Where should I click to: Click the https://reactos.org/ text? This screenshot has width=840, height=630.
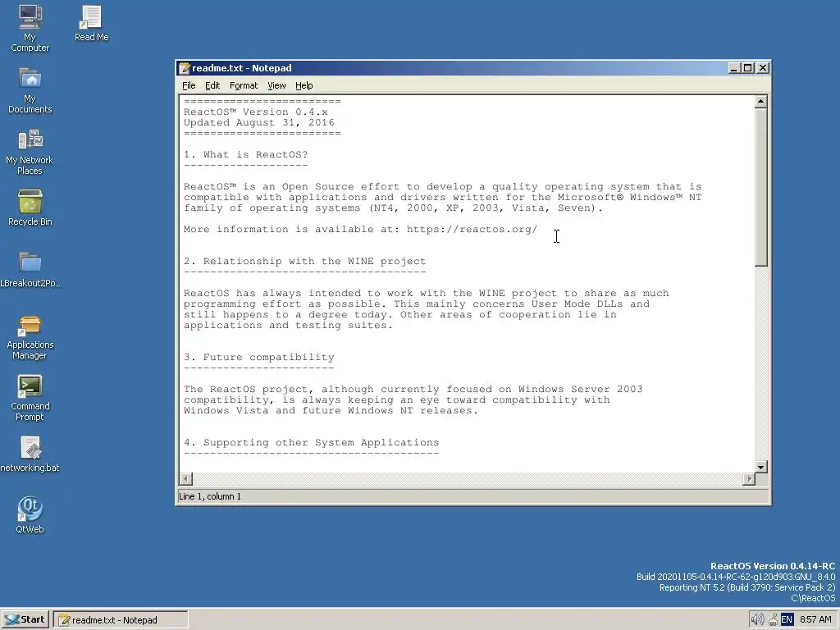tap(472, 230)
